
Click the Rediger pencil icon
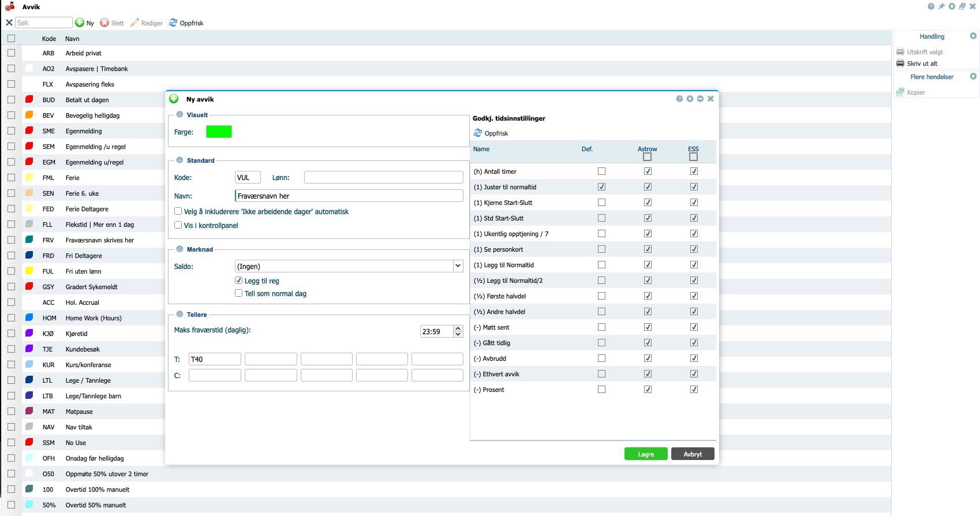(134, 23)
